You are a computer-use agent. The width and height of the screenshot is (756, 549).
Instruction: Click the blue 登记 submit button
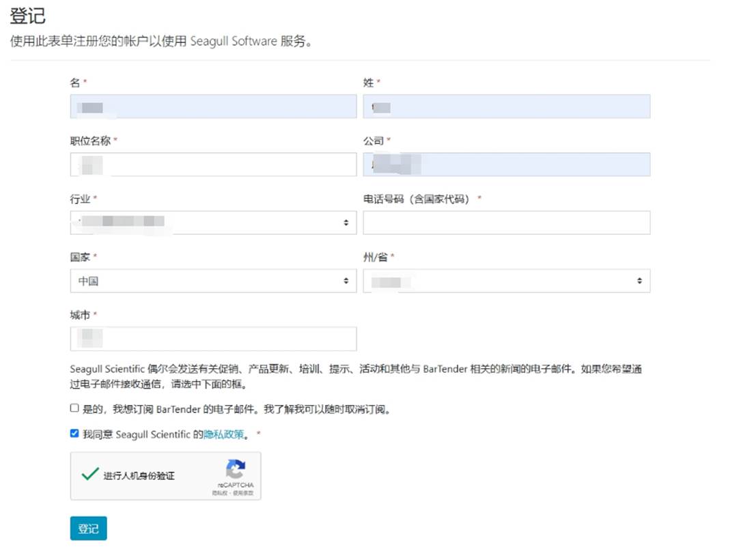88,529
